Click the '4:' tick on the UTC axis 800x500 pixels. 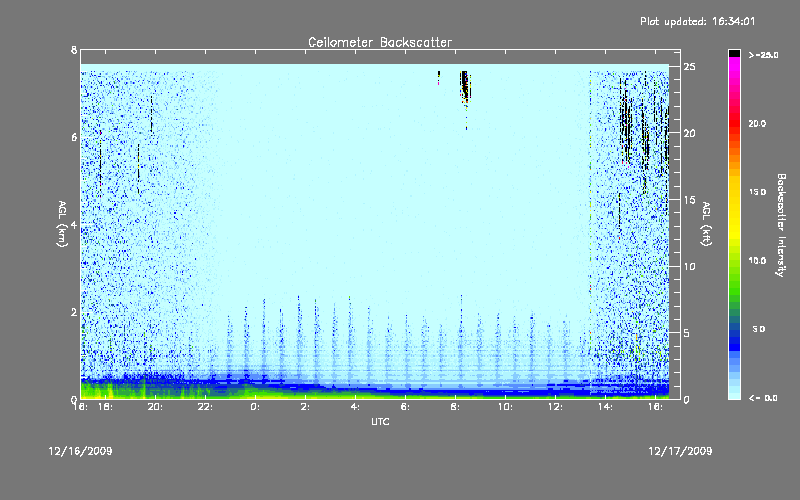coord(355,407)
